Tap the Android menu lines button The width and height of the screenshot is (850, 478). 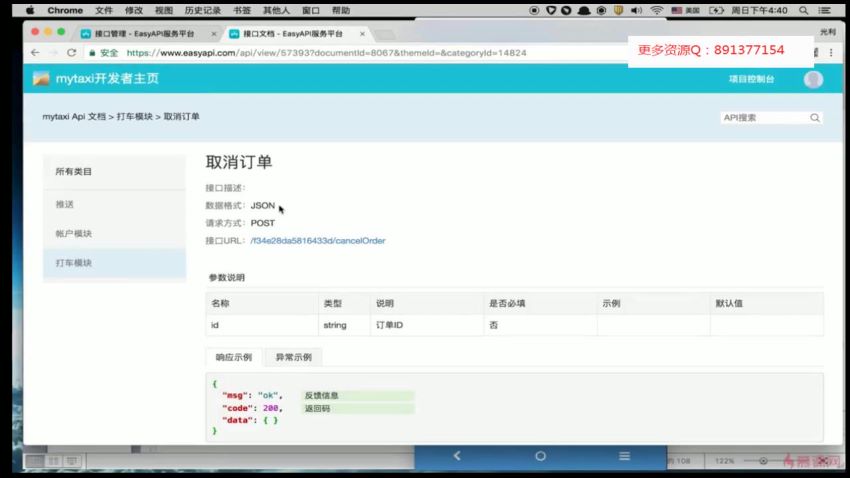click(624, 456)
